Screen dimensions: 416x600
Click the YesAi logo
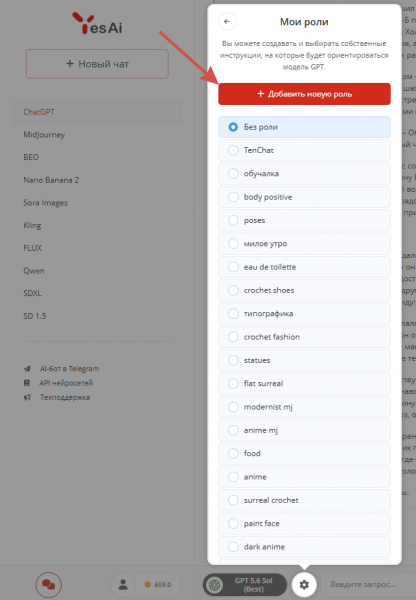[97, 23]
